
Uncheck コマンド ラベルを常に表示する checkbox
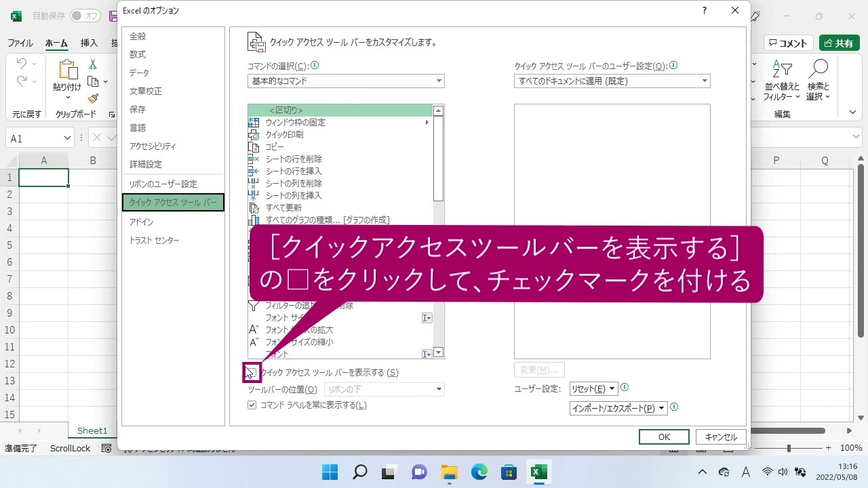click(x=252, y=405)
